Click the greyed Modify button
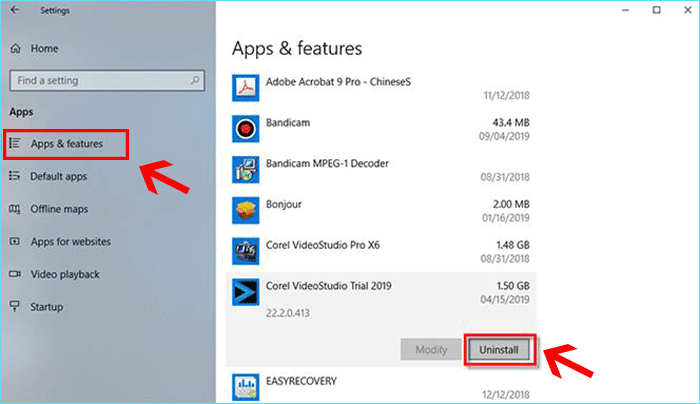Viewport: 700px width, 404px height. pos(431,350)
